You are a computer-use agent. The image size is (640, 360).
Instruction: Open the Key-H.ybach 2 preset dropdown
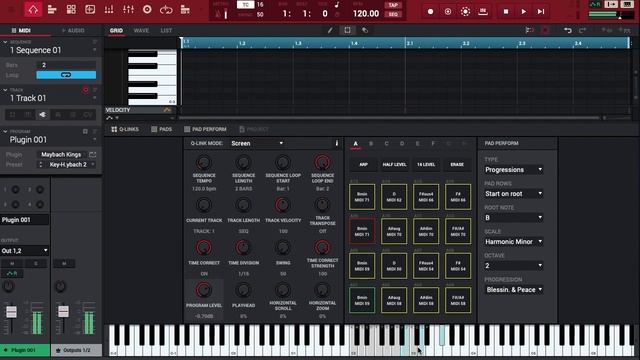68,164
